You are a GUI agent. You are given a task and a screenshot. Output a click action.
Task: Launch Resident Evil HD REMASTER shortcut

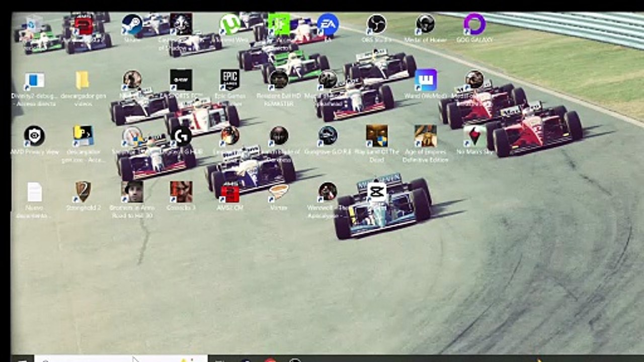click(x=278, y=79)
